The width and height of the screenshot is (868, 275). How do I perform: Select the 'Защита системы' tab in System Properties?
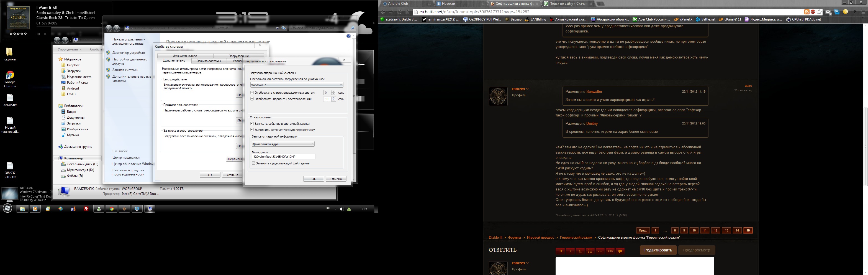[209, 61]
